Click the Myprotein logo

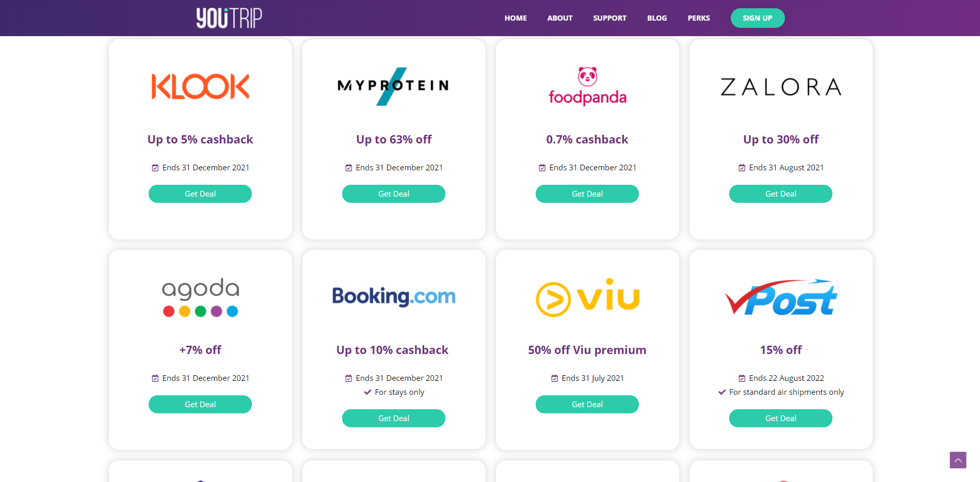[393, 86]
